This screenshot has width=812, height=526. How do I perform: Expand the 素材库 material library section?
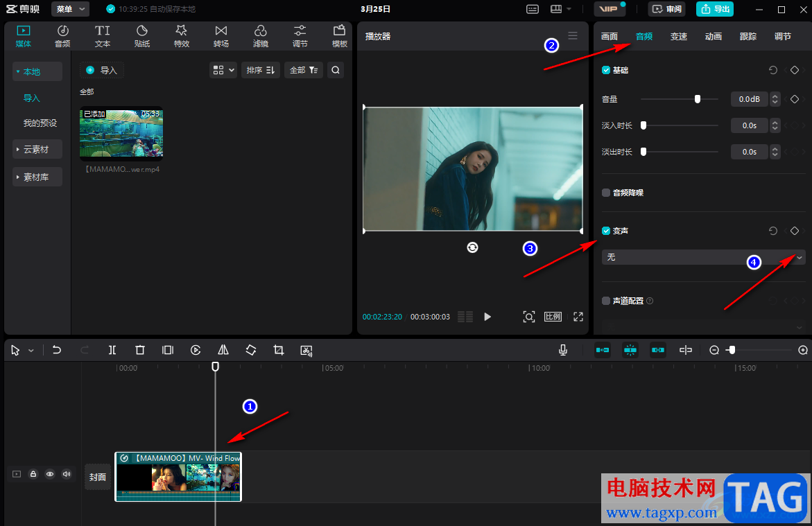[x=37, y=177]
